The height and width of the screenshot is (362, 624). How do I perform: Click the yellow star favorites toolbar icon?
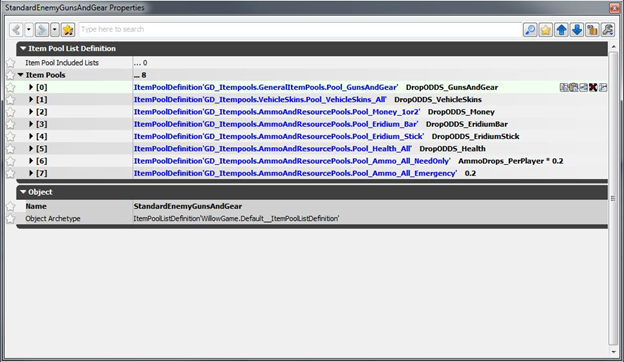(546, 30)
